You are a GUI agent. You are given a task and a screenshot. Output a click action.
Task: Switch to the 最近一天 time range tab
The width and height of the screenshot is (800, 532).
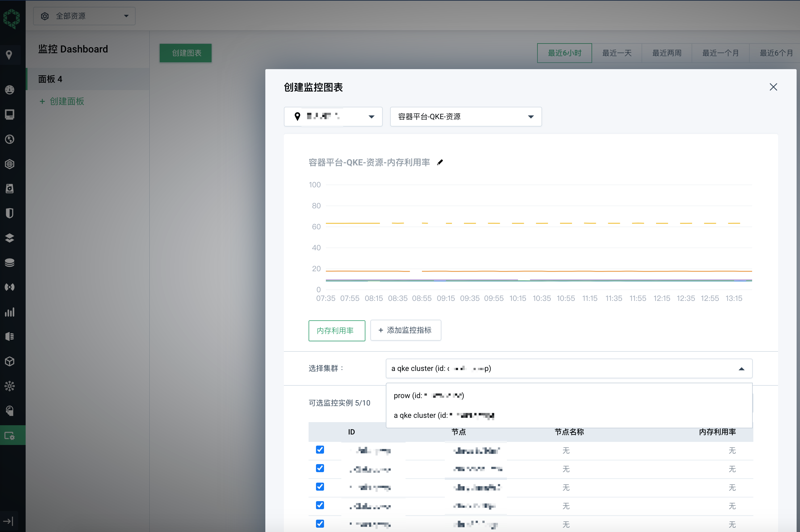(617, 53)
